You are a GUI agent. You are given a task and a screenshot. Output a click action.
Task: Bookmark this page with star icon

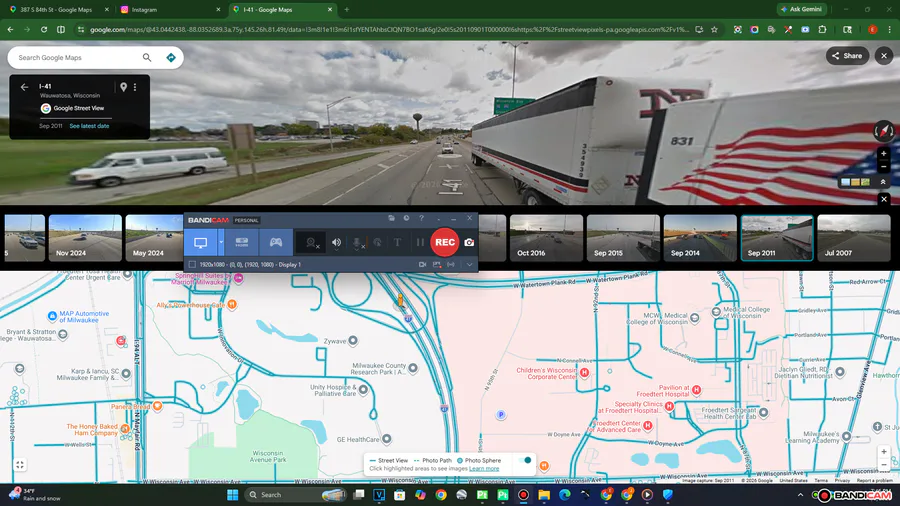pos(715,29)
